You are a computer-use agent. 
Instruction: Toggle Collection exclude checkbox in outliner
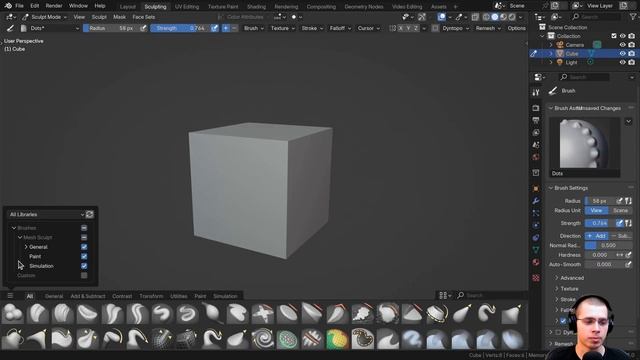tap(614, 36)
